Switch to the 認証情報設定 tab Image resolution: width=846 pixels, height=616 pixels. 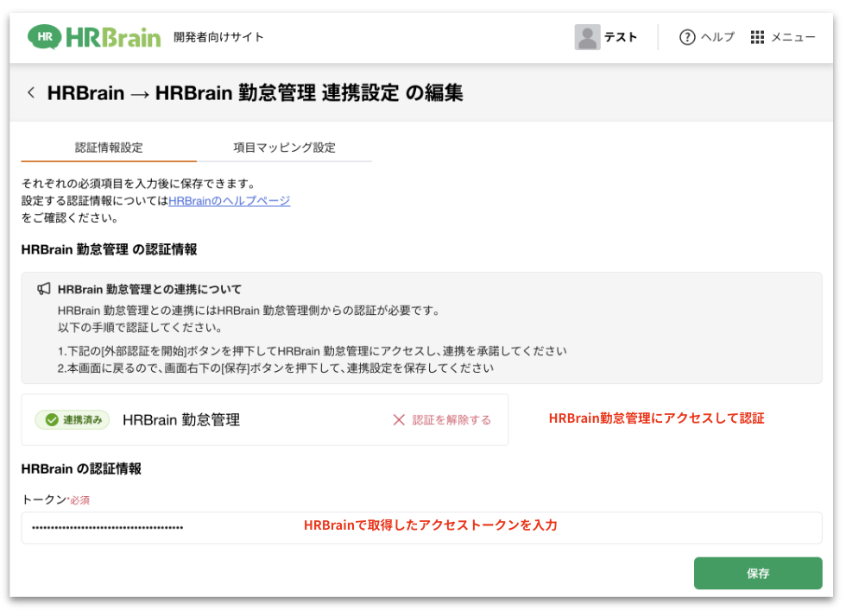(x=109, y=148)
